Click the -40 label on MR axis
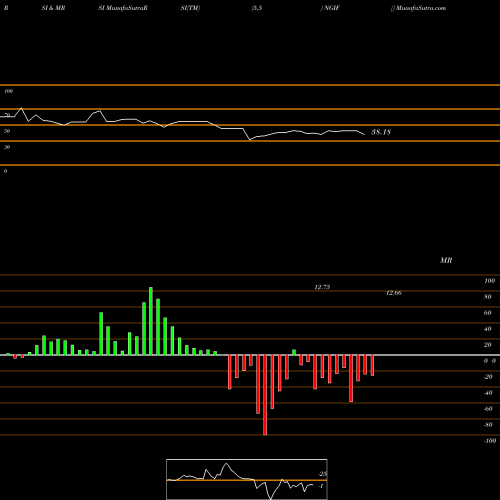 point(488,393)
